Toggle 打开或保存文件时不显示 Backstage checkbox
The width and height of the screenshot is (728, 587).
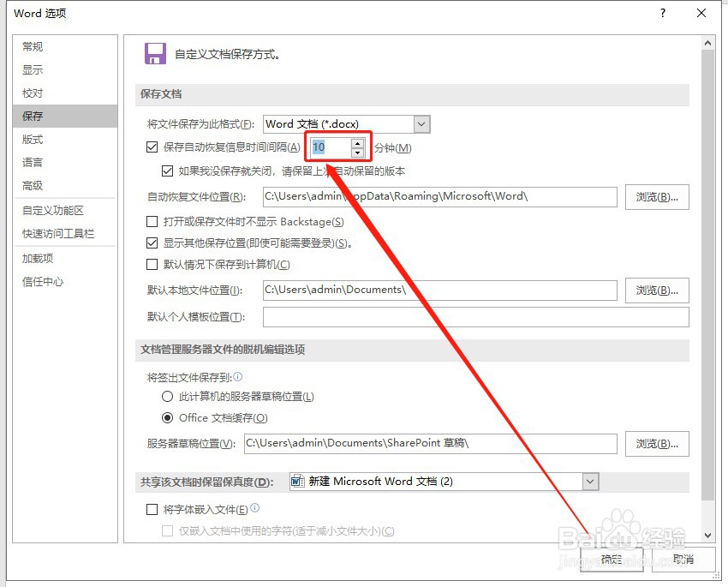tap(152, 222)
